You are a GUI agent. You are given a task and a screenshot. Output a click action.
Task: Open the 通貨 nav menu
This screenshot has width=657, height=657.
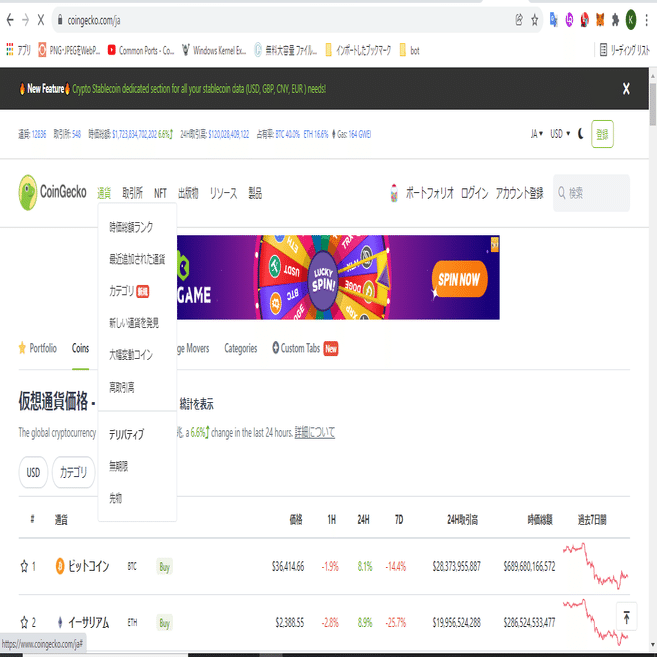(x=104, y=193)
